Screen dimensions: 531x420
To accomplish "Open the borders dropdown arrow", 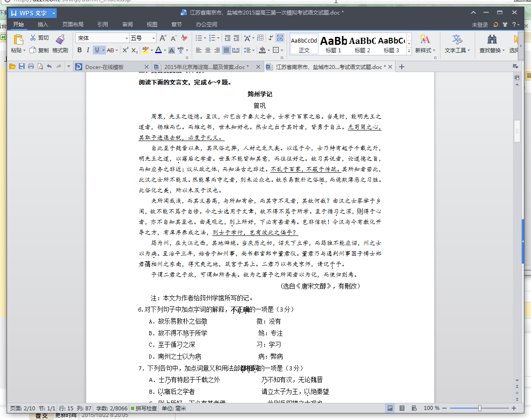I will [282, 50].
